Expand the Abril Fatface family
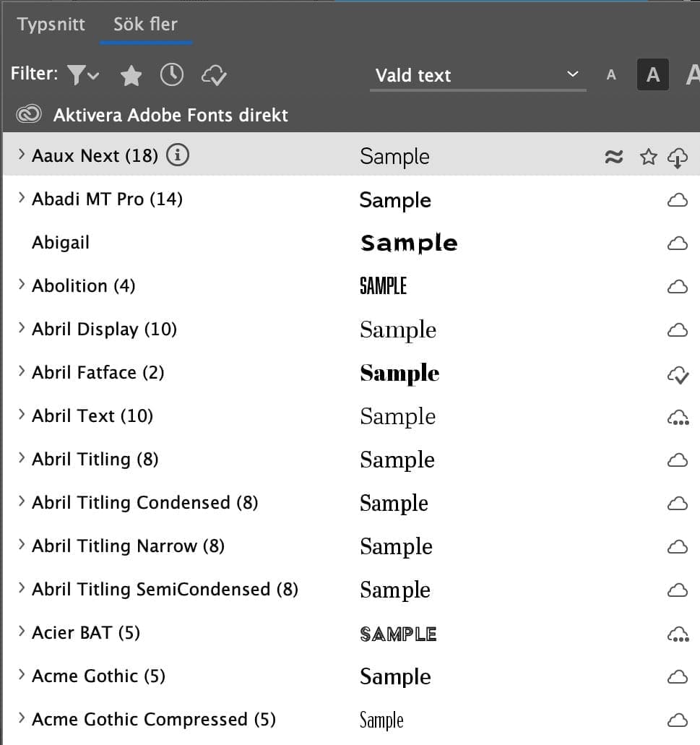This screenshot has width=700, height=745. click(22, 371)
